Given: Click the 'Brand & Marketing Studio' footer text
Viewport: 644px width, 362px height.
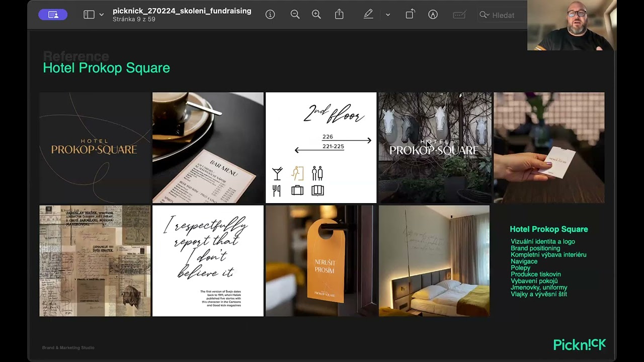Looking at the screenshot, I should pos(68,348).
